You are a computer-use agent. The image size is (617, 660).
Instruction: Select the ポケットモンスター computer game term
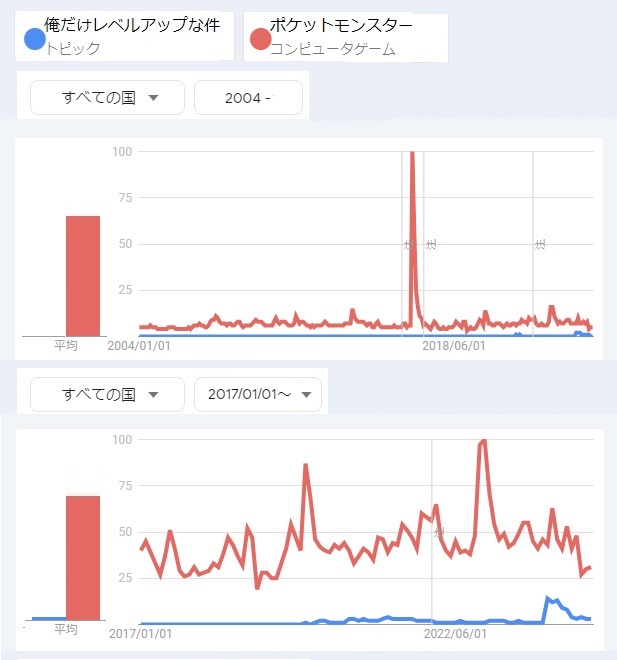pos(340,26)
